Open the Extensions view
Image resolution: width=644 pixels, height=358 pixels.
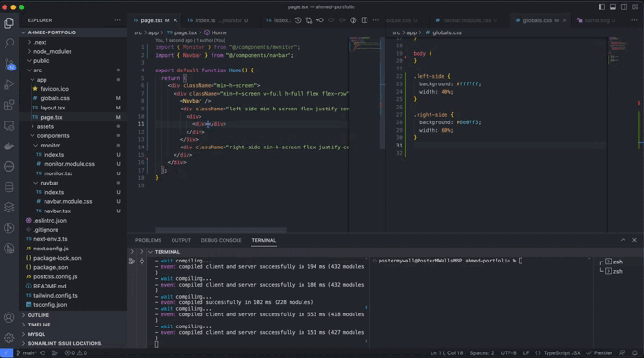coord(8,105)
